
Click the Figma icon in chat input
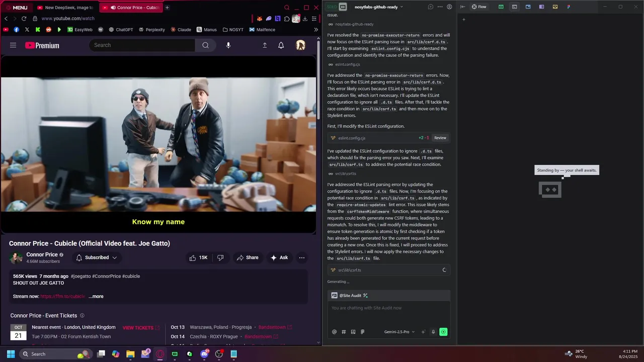tap(362, 332)
